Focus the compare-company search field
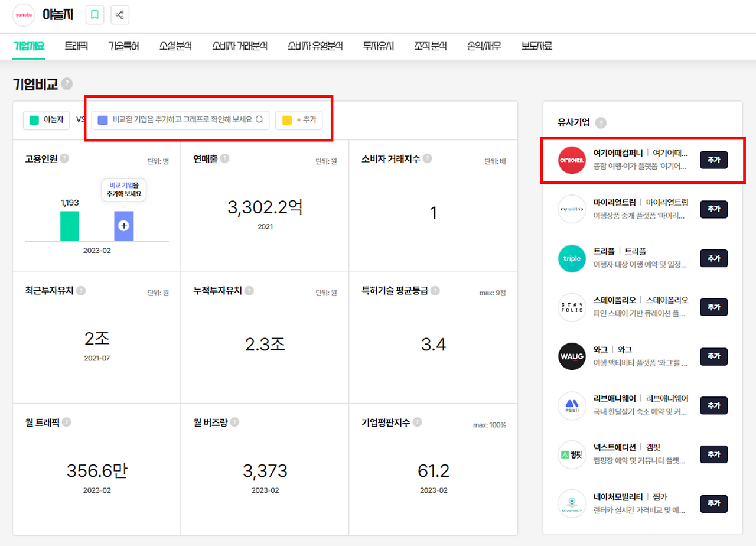This screenshot has width=756, height=546. click(x=181, y=120)
